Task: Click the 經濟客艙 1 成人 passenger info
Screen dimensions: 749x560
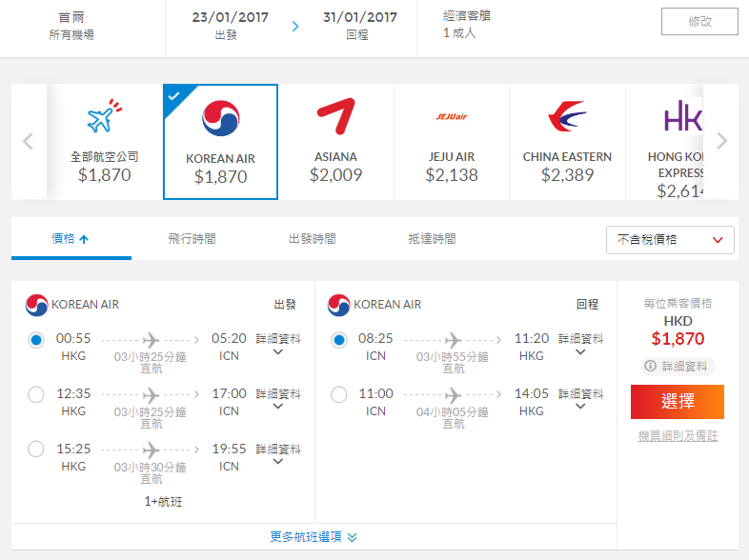Action: coord(467,25)
